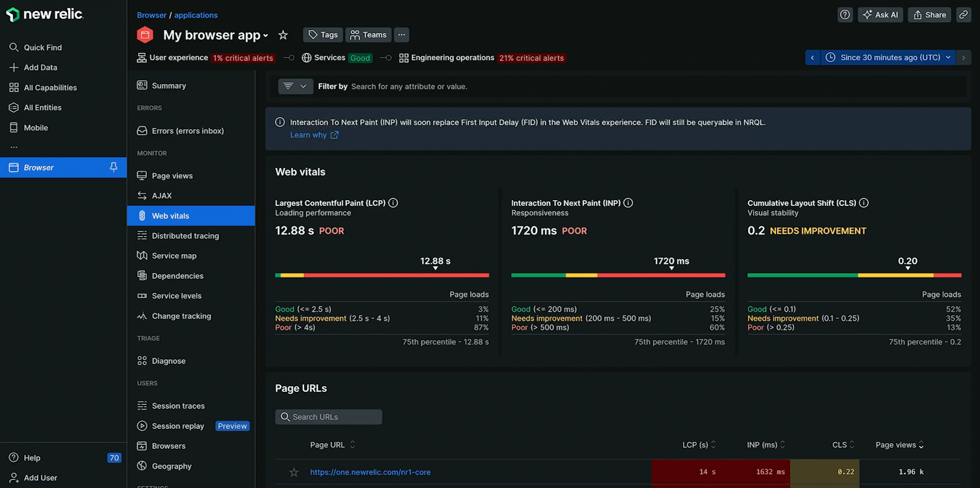980x488 pixels.
Task: Select Session replay from the sidebar
Action: (178, 426)
